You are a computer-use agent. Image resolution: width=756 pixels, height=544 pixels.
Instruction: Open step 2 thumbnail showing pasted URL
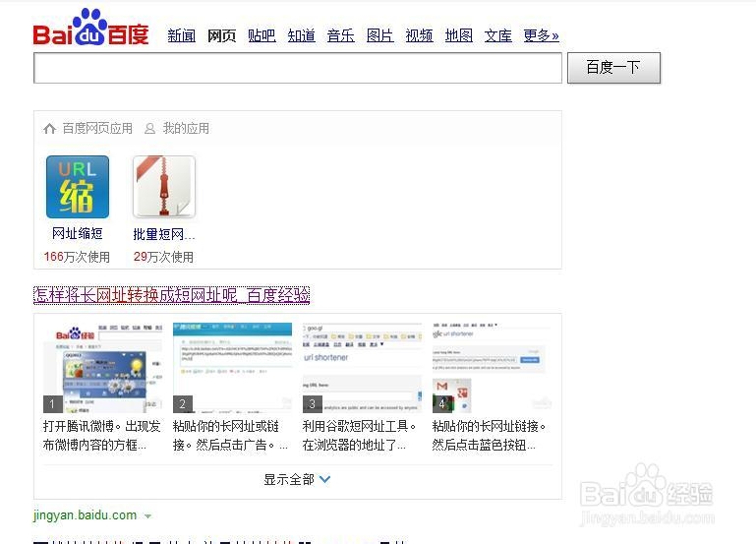(232, 368)
